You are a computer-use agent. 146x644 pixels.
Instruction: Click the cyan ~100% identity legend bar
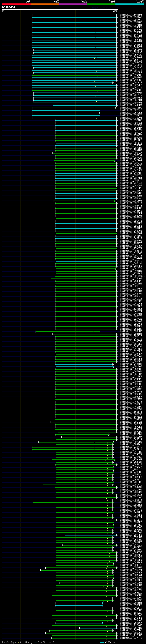[x=130, y=4]
